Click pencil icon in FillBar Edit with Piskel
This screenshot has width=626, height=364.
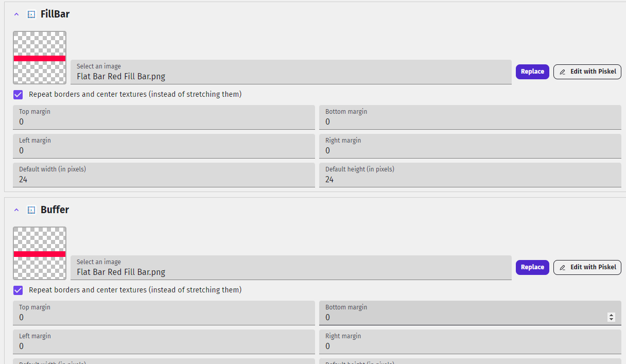pos(562,72)
